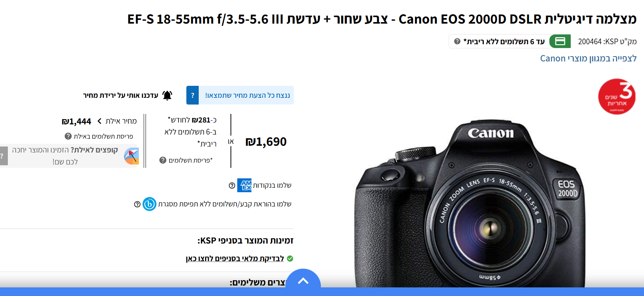The width and height of the screenshot is (644, 296).
Task: Click help icon beside payment spread note
Action: [163, 160]
